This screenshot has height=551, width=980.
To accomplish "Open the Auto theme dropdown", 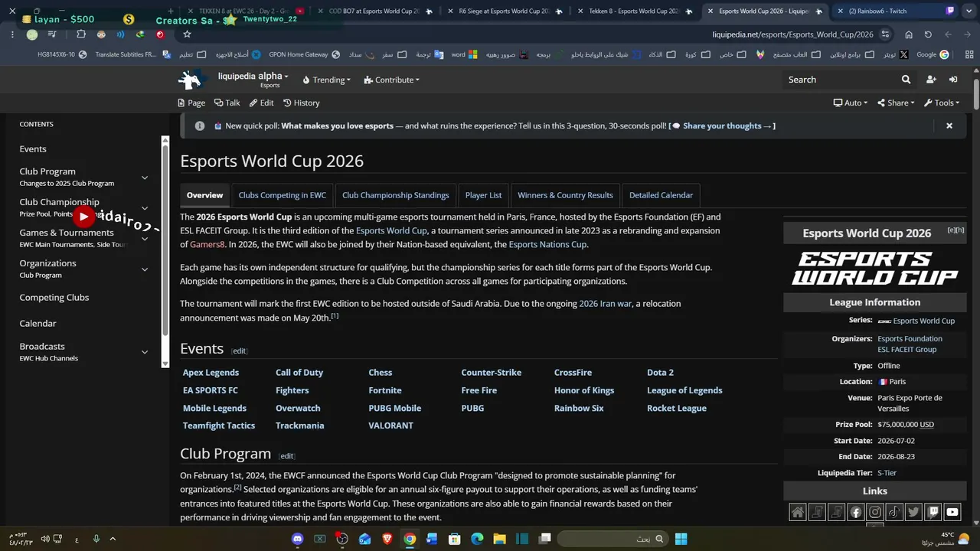I will pyautogui.click(x=852, y=103).
